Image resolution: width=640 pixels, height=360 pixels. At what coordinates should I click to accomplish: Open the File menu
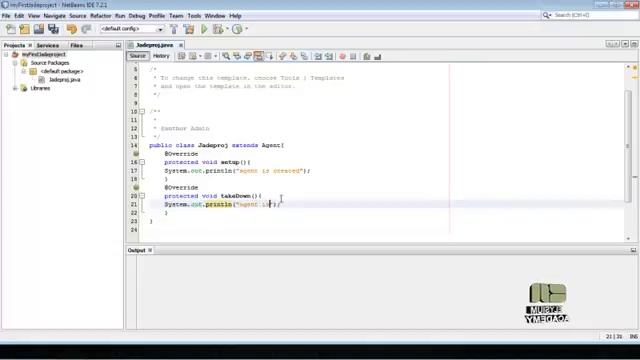(6, 16)
